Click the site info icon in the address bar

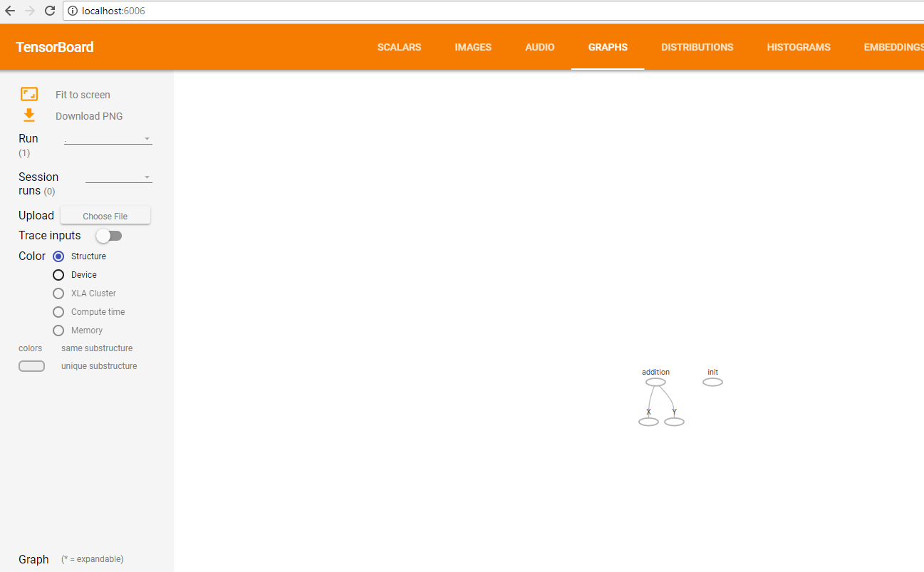coord(73,11)
